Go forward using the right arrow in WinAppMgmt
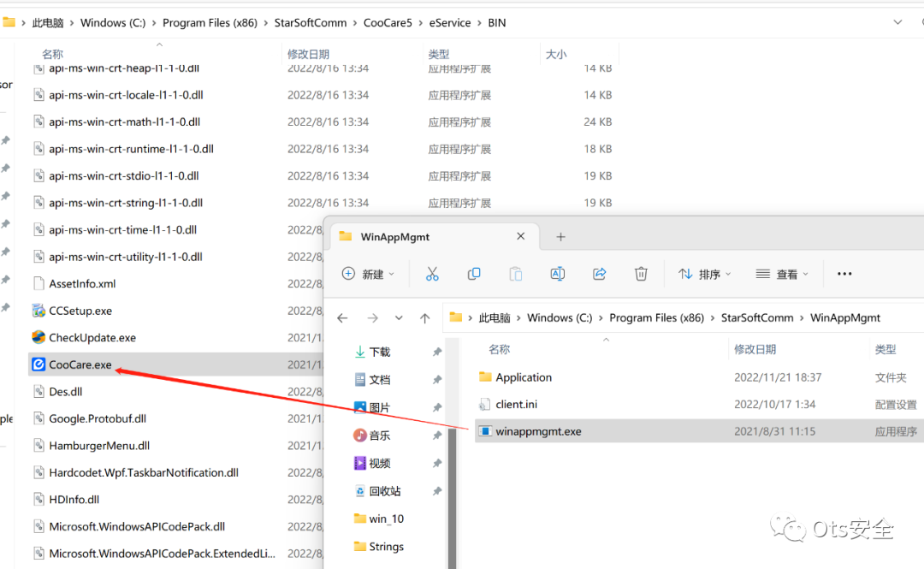The width and height of the screenshot is (924, 569). [372, 318]
